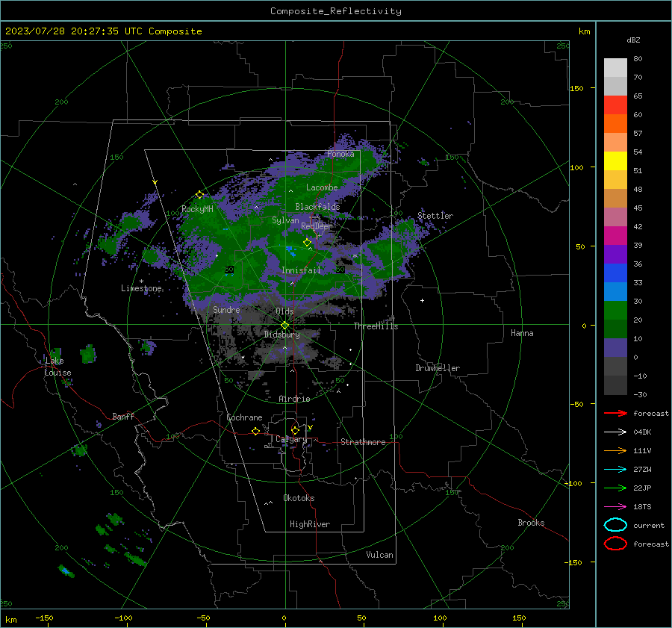Select the yellow diamond marker above RockyMH
Screen dimensions: 672x628
click(199, 195)
